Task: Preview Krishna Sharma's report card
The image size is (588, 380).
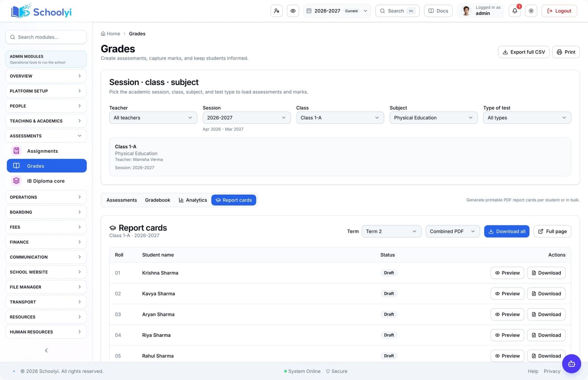Action: (508, 273)
